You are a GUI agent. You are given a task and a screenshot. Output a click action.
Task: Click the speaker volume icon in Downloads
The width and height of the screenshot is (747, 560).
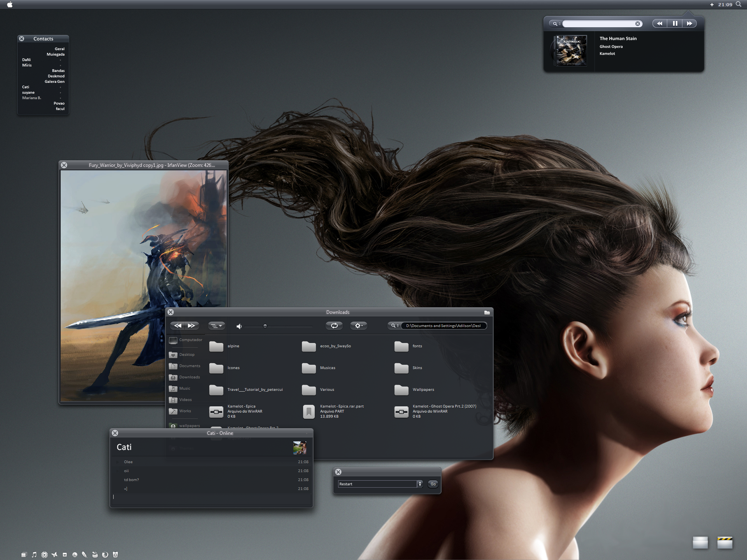239,326
